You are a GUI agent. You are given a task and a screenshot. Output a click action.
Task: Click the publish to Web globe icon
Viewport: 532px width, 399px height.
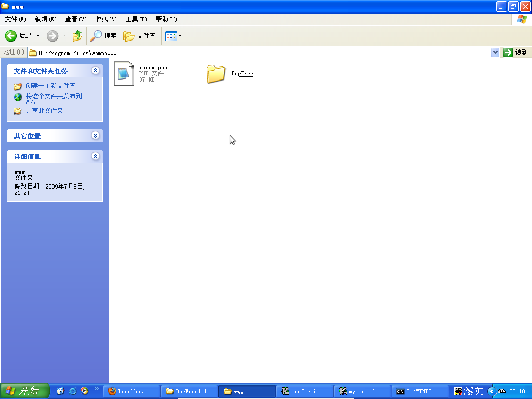18,97
